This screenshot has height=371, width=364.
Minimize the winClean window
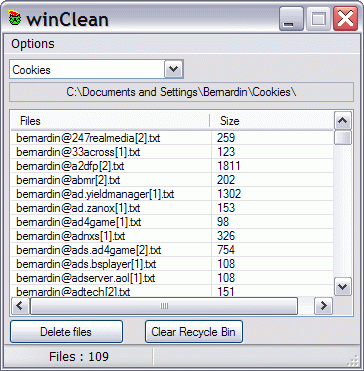click(291, 19)
